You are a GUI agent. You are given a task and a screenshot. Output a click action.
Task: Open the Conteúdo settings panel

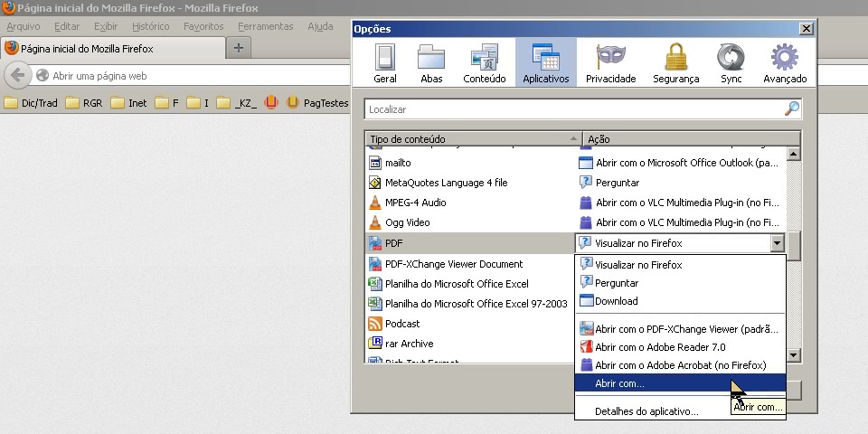pyautogui.click(x=484, y=63)
